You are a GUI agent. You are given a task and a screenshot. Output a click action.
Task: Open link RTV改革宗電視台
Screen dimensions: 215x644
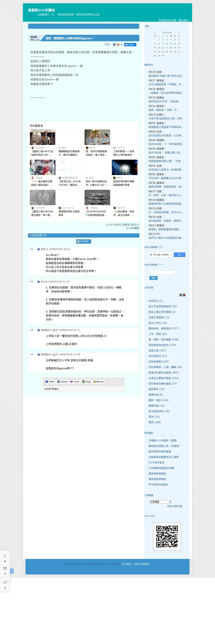click(x=158, y=485)
